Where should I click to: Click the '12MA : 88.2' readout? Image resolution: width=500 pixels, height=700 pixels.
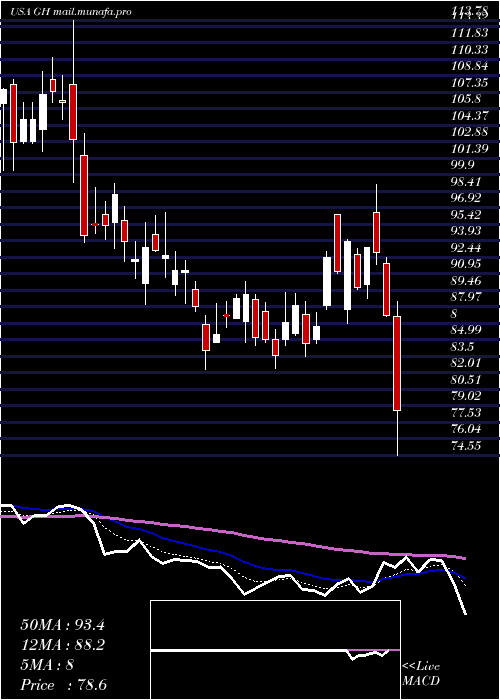(63, 645)
